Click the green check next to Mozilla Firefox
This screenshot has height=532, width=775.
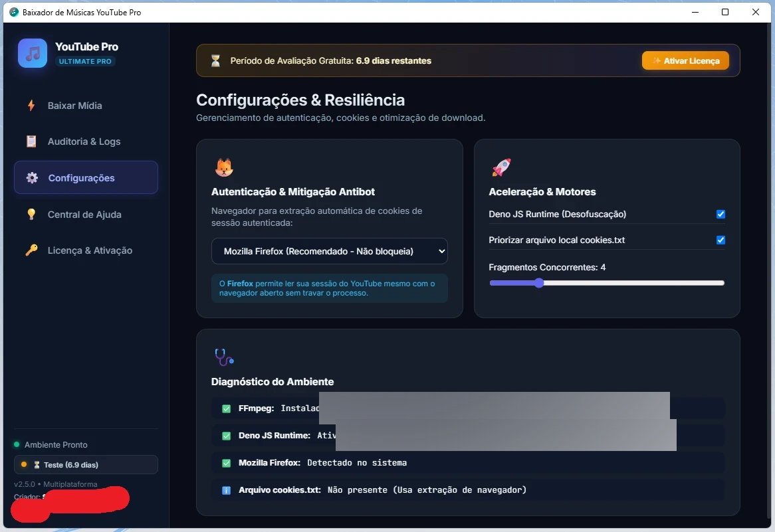click(x=227, y=463)
